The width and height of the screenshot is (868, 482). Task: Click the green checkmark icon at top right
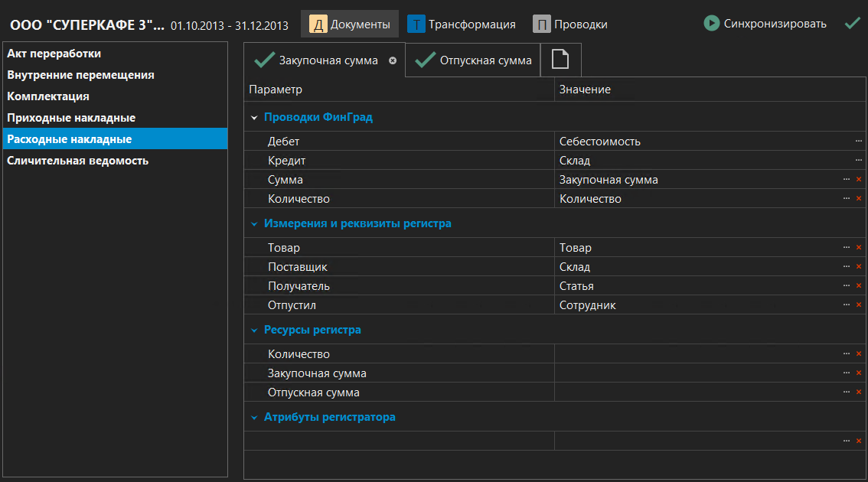852,24
